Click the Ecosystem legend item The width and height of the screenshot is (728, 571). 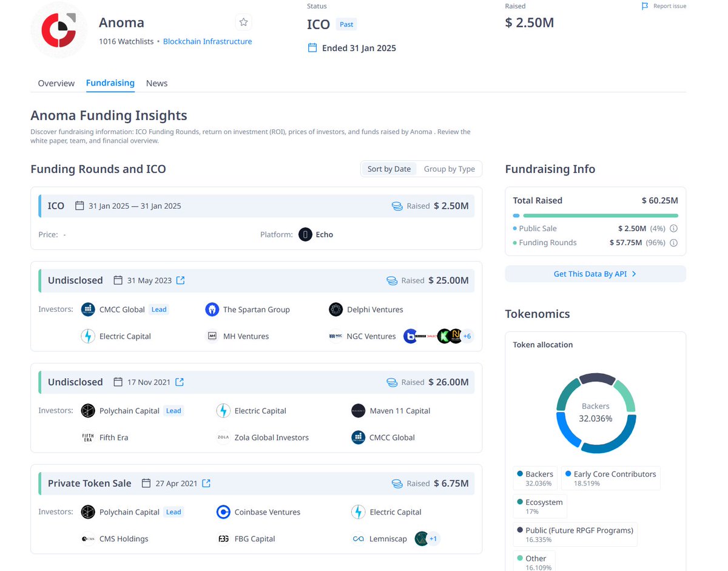(540, 506)
